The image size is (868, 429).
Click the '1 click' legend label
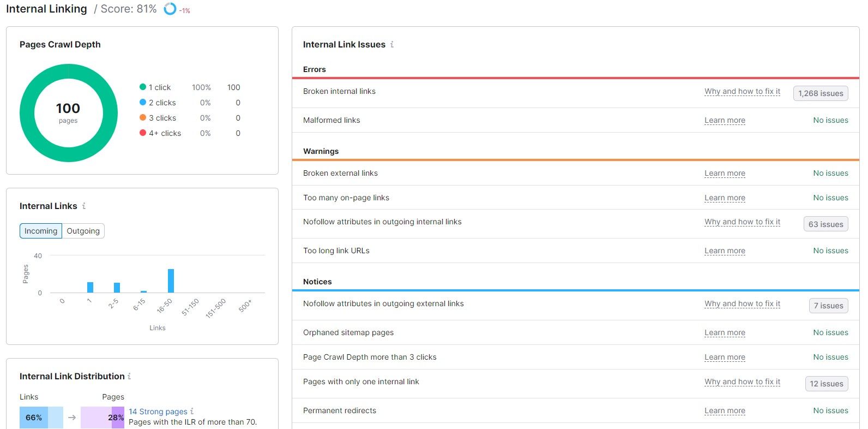pyautogui.click(x=160, y=87)
